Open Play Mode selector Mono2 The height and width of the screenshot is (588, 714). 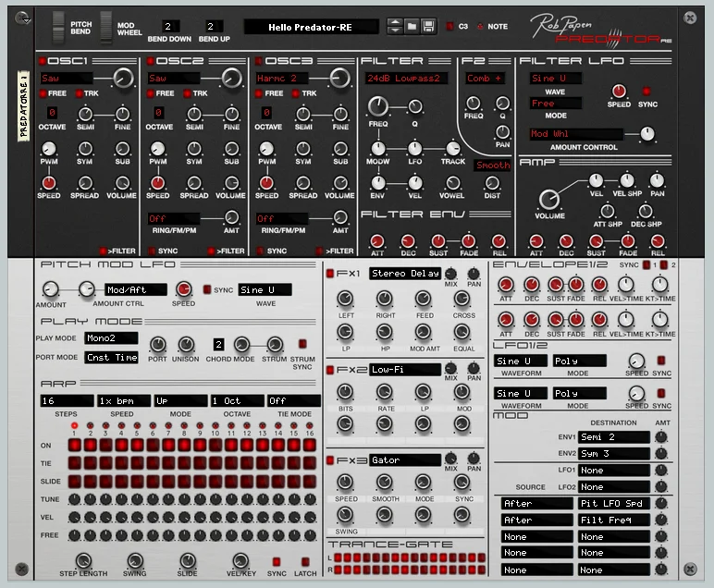[111, 337]
